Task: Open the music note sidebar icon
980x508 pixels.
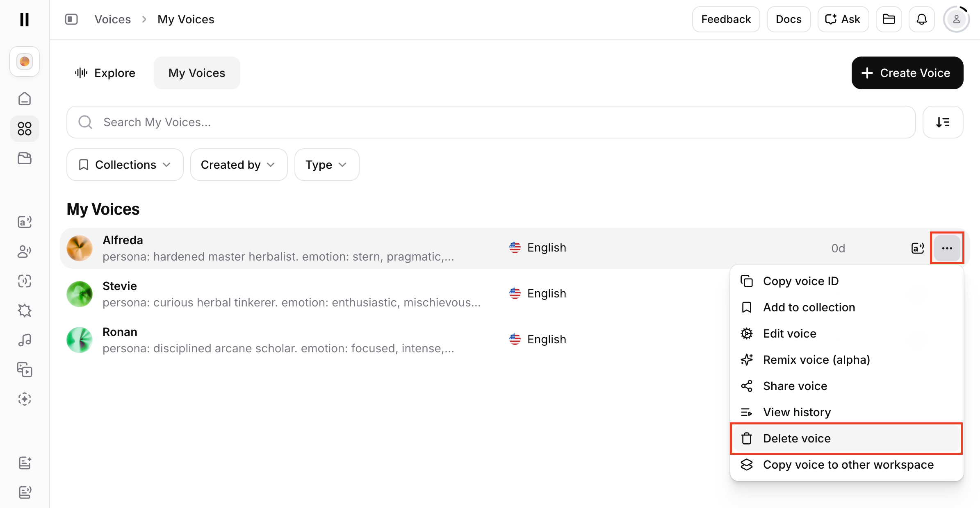Action: point(25,340)
